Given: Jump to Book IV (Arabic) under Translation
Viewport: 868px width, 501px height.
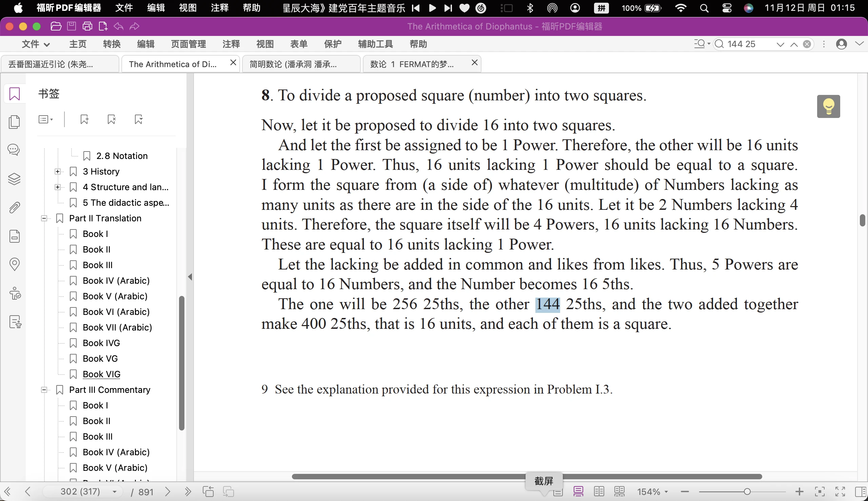Looking at the screenshot, I should (x=116, y=281).
